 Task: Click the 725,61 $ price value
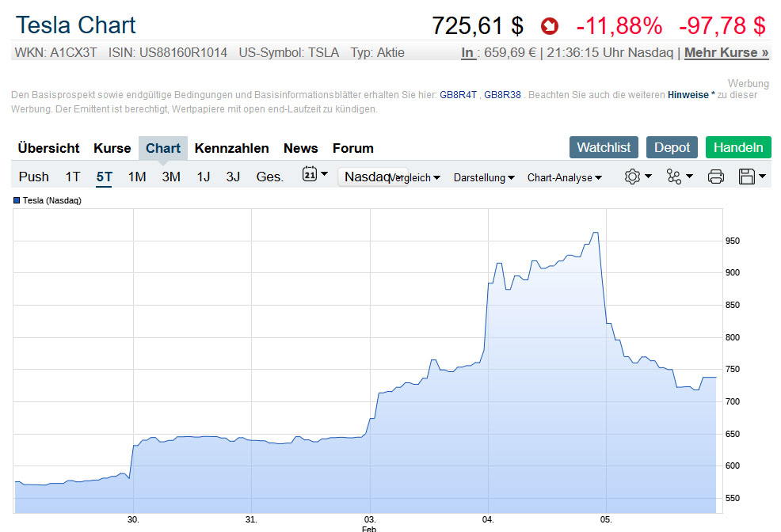pos(477,26)
